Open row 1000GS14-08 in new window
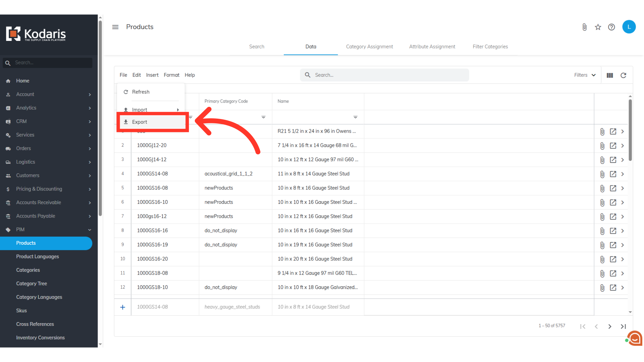Image resolution: width=644 pixels, height=362 pixels. (613, 174)
